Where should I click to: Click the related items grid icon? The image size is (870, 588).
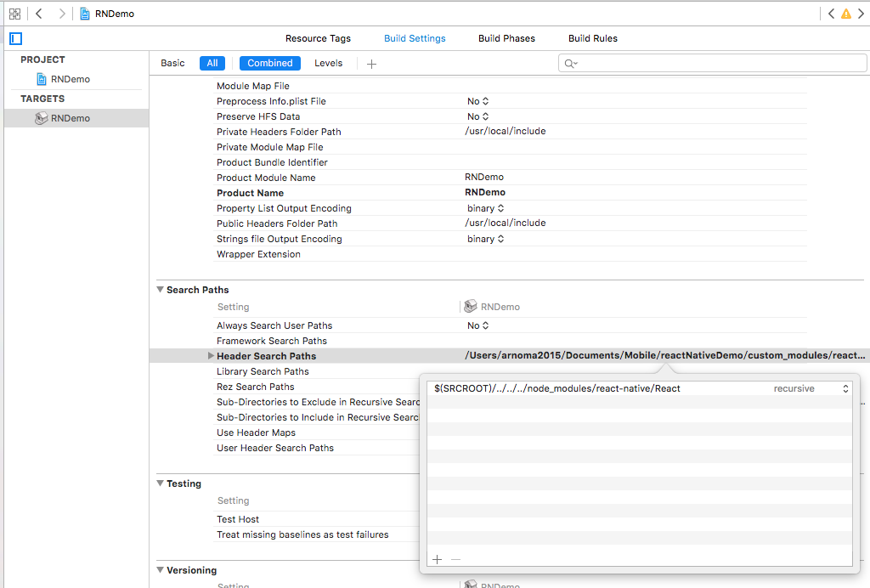pyautogui.click(x=14, y=14)
